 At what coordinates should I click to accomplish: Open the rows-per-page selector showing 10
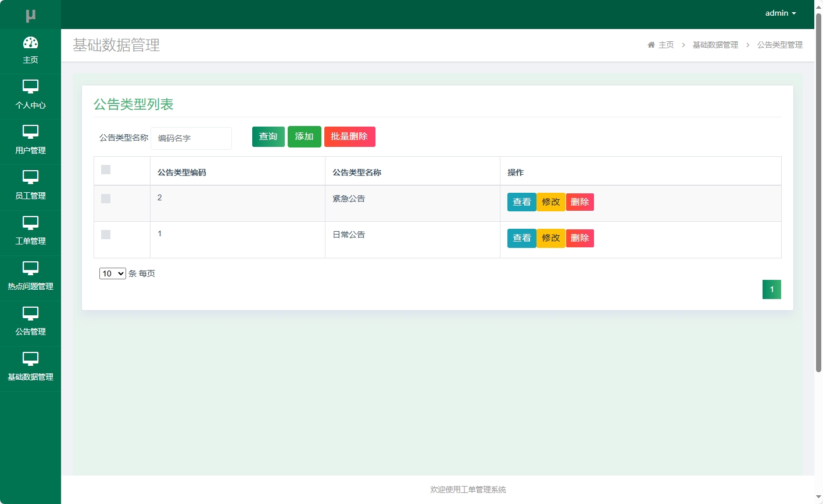[112, 273]
